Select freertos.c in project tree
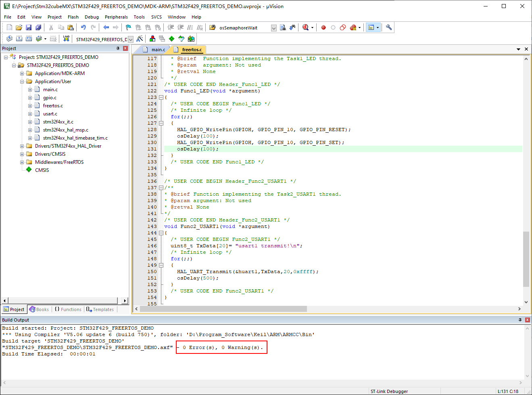532x395 pixels. pos(53,106)
